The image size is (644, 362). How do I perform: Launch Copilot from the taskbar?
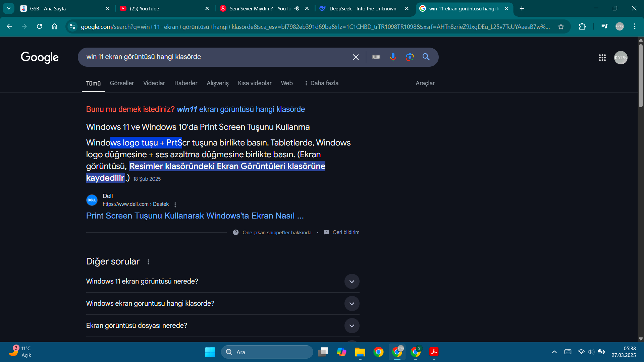[341, 352]
